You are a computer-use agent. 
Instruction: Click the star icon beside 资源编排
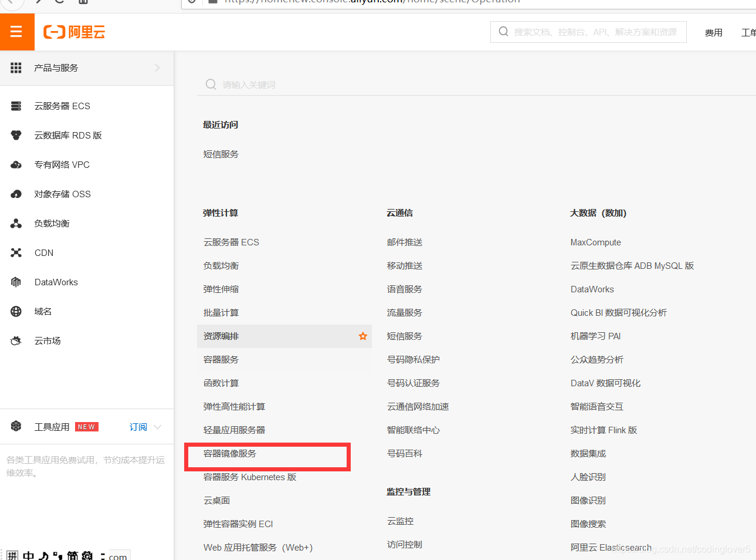coord(363,336)
